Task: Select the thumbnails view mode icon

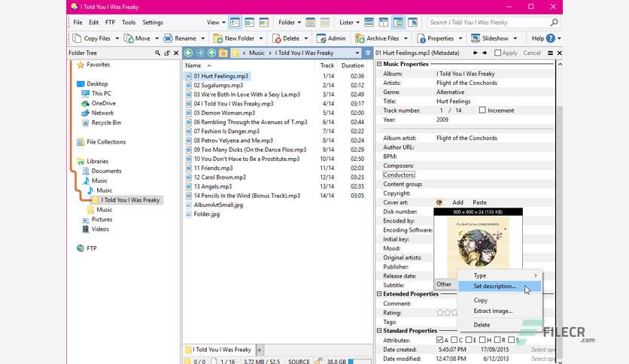Action: coord(264,23)
